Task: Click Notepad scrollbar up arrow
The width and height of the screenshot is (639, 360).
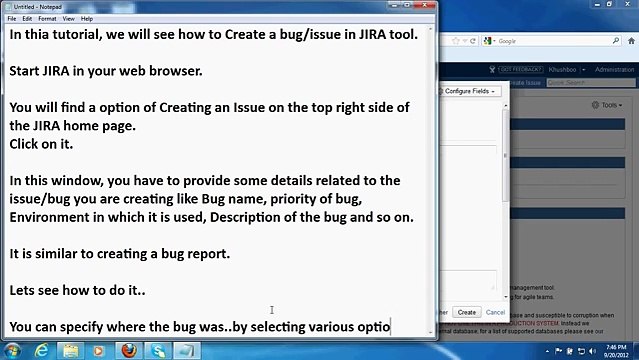Action: [431, 29]
